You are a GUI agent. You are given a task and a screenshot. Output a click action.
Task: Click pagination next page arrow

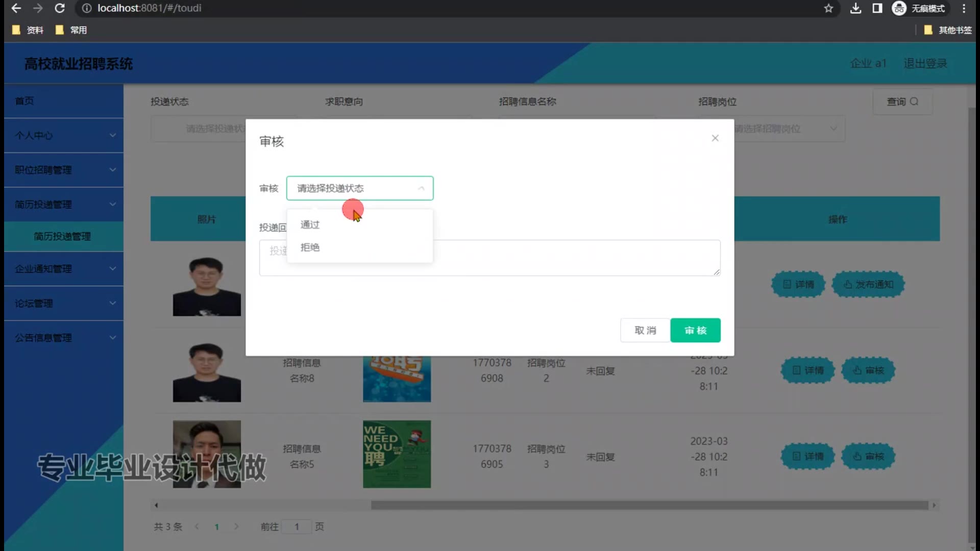(x=236, y=527)
